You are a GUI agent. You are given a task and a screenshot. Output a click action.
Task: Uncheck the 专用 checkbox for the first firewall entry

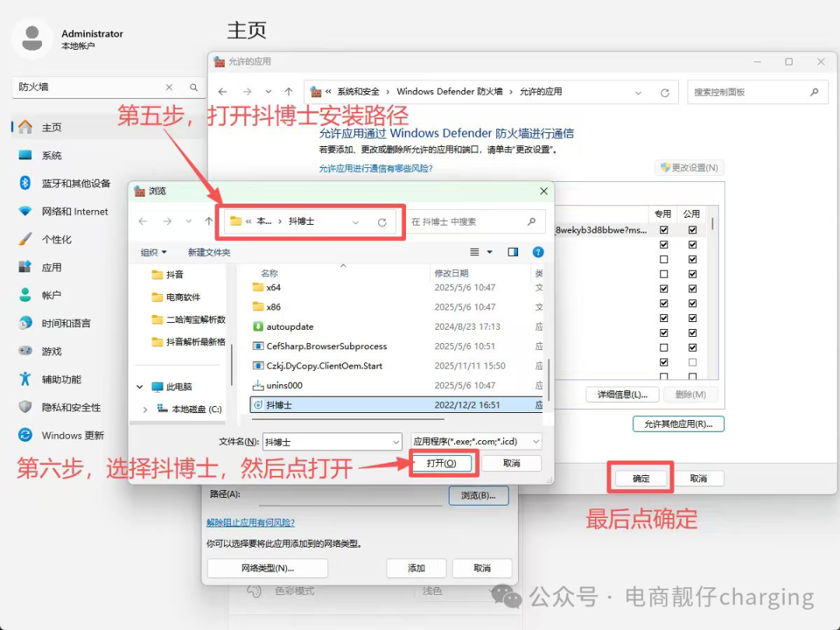pyautogui.click(x=663, y=229)
